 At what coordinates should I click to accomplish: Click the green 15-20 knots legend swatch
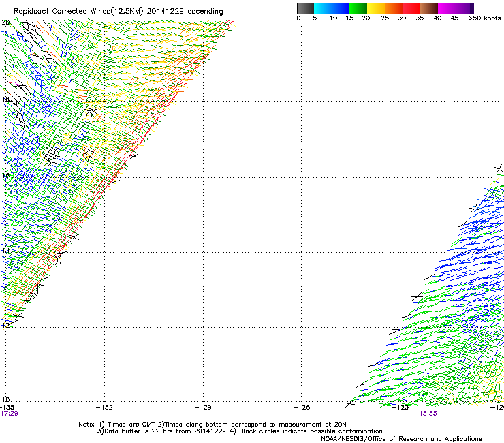click(x=358, y=8)
